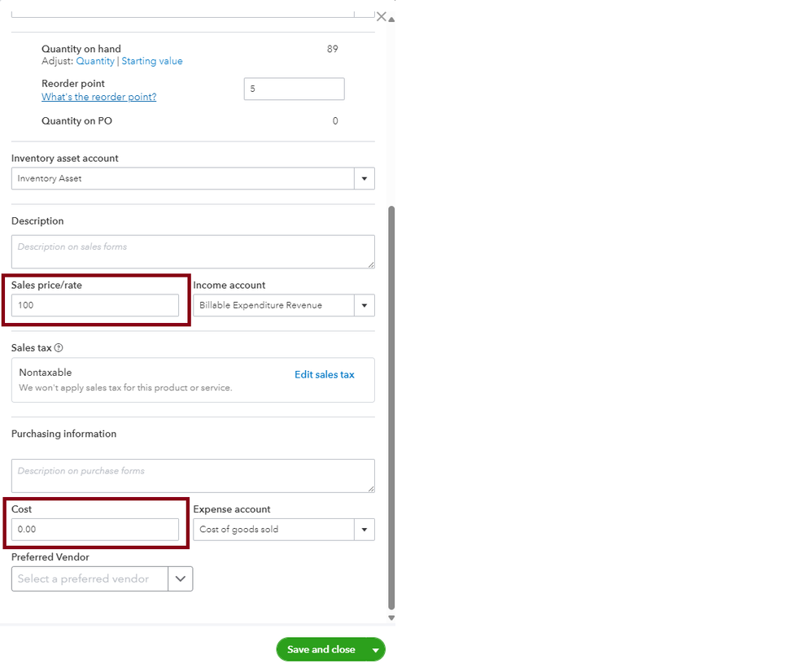This screenshot has width=812, height=672.
Task: Click the Cost input field
Action: coord(95,530)
